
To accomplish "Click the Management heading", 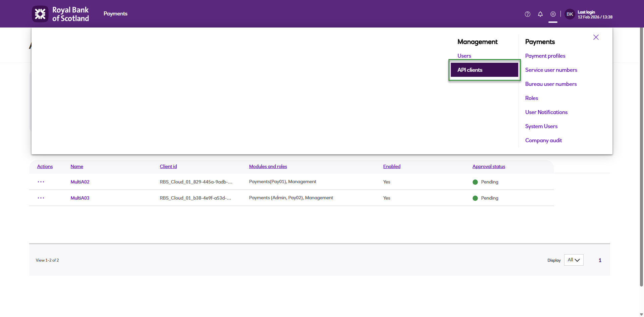I will pos(477,42).
